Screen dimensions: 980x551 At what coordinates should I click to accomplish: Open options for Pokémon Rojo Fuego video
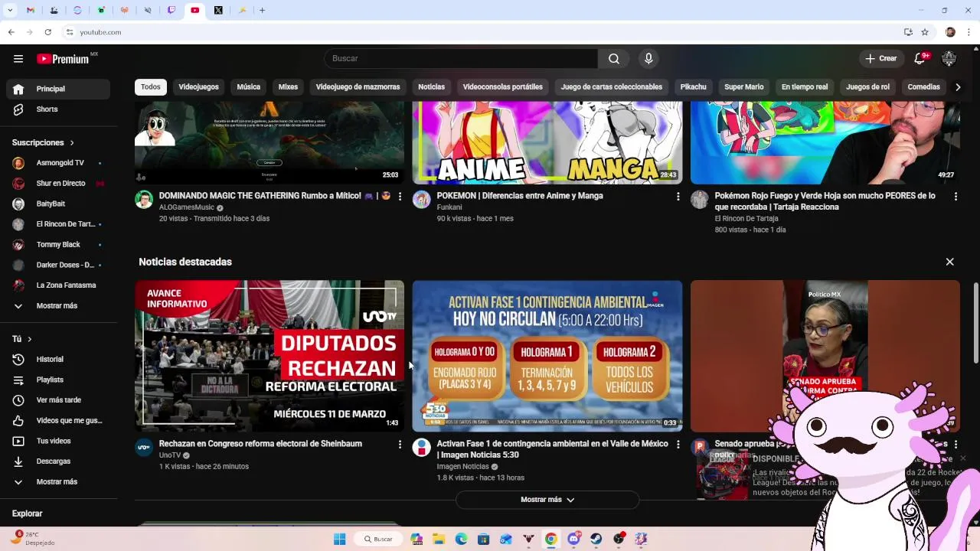(x=955, y=197)
